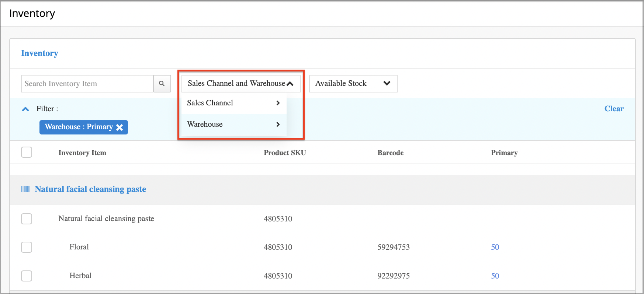
Task: Click the search magnifier button
Action: pyautogui.click(x=162, y=84)
